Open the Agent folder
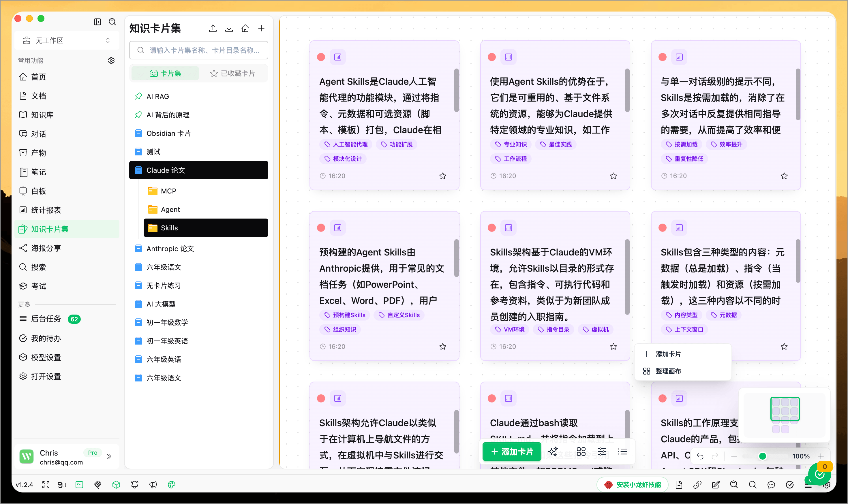The height and width of the screenshot is (504, 848). tap(206, 209)
